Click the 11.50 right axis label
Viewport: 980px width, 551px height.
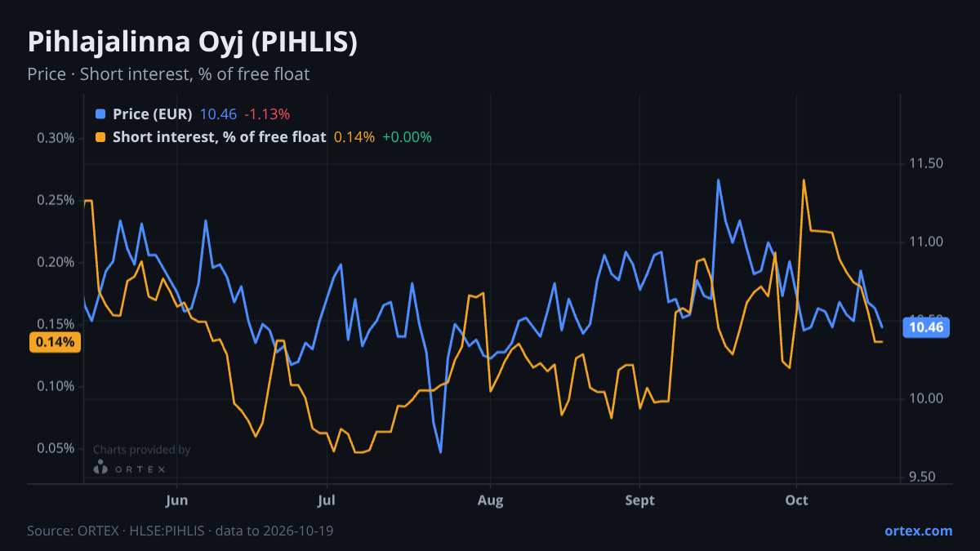tap(926, 164)
